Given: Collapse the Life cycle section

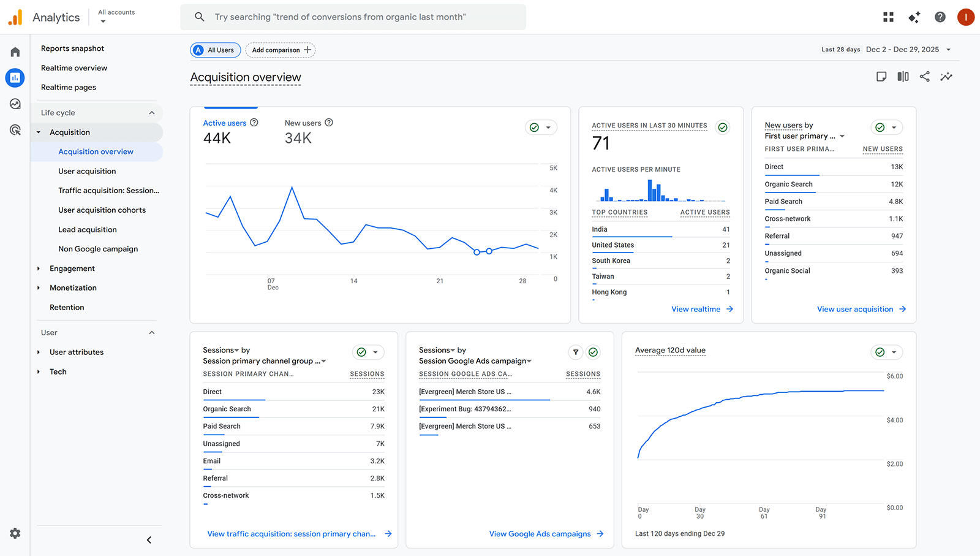Looking at the screenshot, I should [152, 112].
